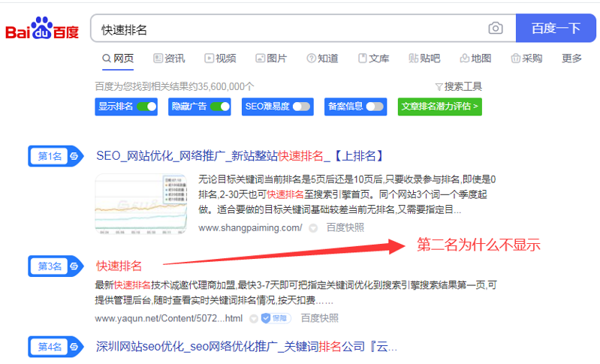Open 搜索工具 filter options
This screenshot has width=600, height=364.
[458, 87]
